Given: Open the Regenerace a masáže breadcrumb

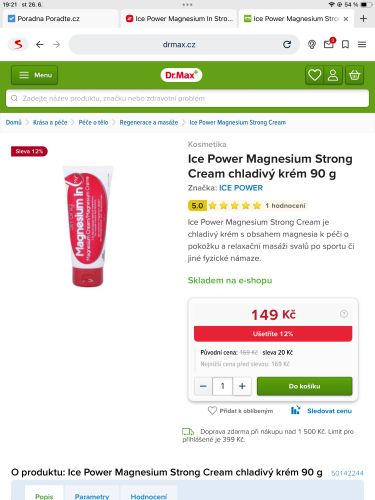Looking at the screenshot, I should pyautogui.click(x=149, y=122).
